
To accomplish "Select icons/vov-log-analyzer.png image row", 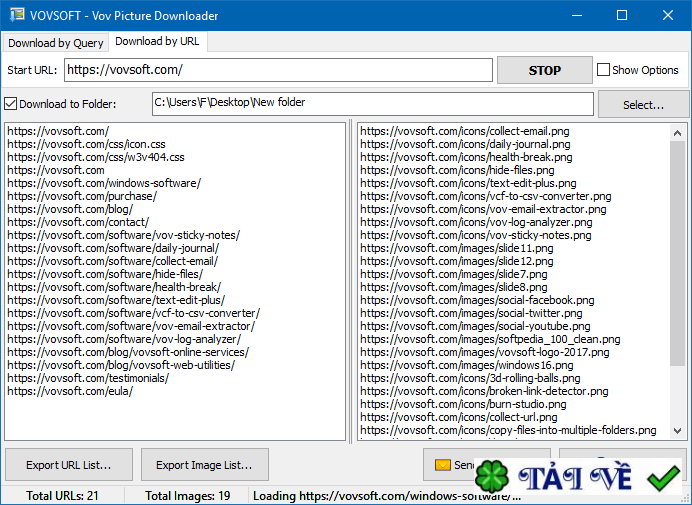I will click(x=476, y=222).
